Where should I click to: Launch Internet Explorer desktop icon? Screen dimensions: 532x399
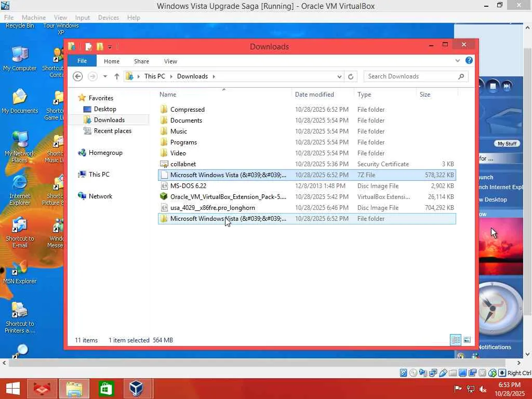(x=20, y=190)
